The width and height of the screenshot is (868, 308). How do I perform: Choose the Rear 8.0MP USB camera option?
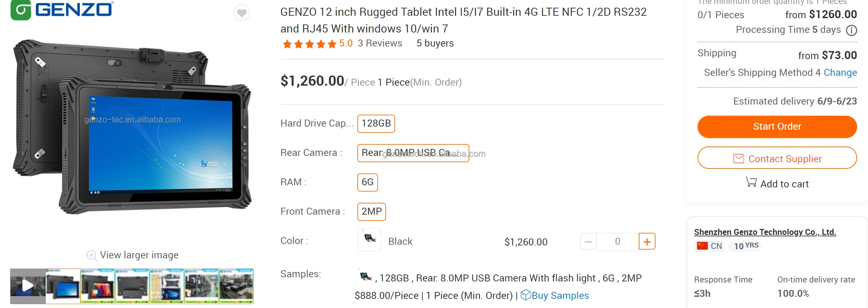coord(413,153)
